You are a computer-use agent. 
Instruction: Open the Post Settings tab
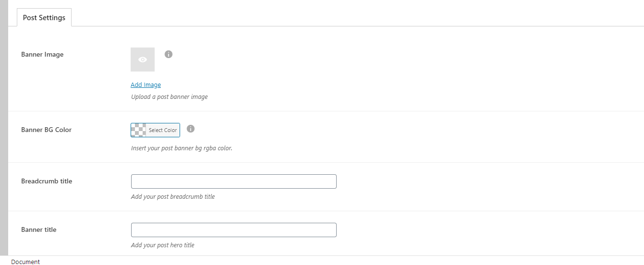(44, 18)
